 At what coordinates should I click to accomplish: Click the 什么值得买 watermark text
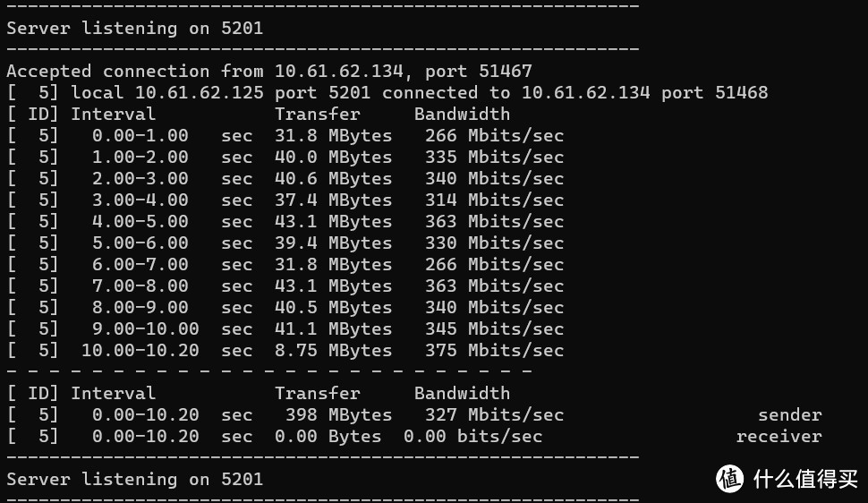coord(805,479)
